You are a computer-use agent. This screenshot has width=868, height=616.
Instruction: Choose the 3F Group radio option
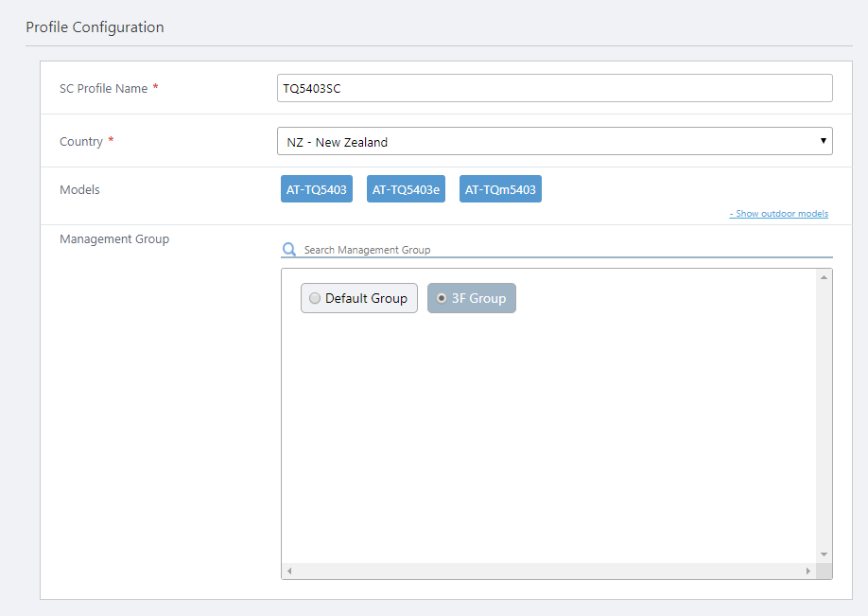(x=442, y=298)
